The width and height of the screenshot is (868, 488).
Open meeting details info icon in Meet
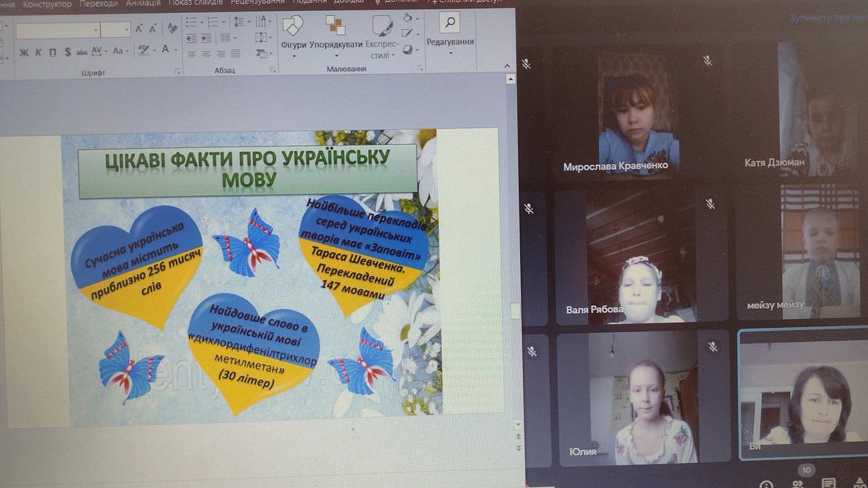pos(767,485)
